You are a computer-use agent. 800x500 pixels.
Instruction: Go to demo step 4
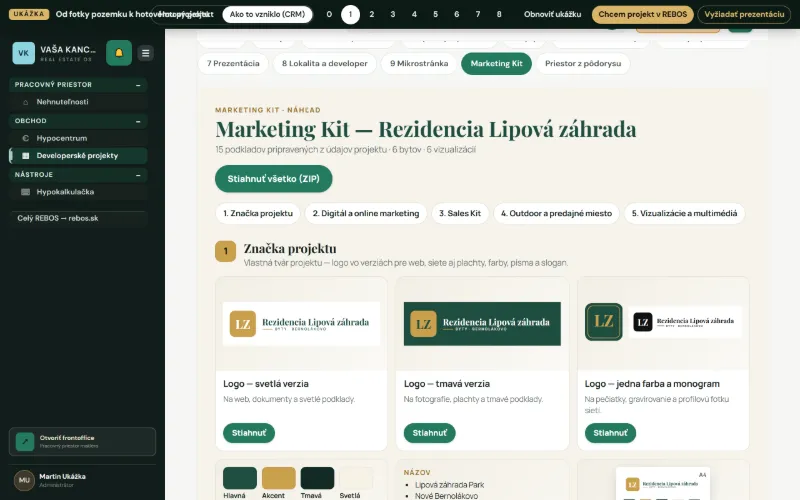tap(414, 14)
